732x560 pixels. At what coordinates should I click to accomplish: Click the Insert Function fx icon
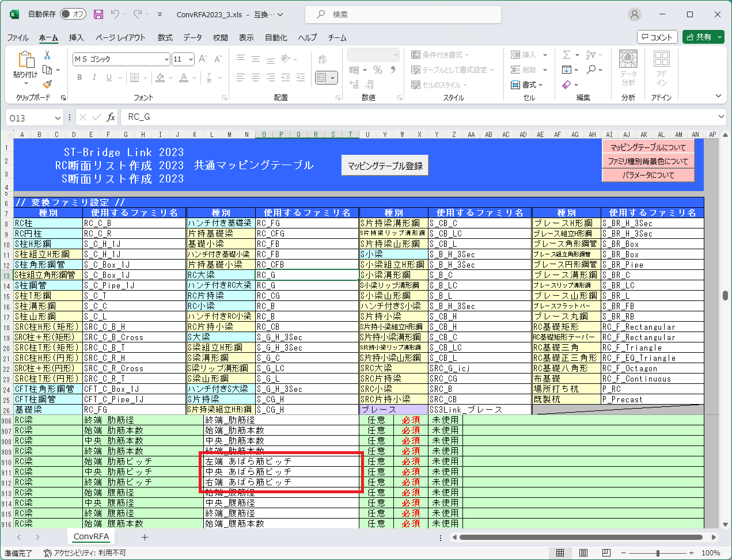click(111, 117)
